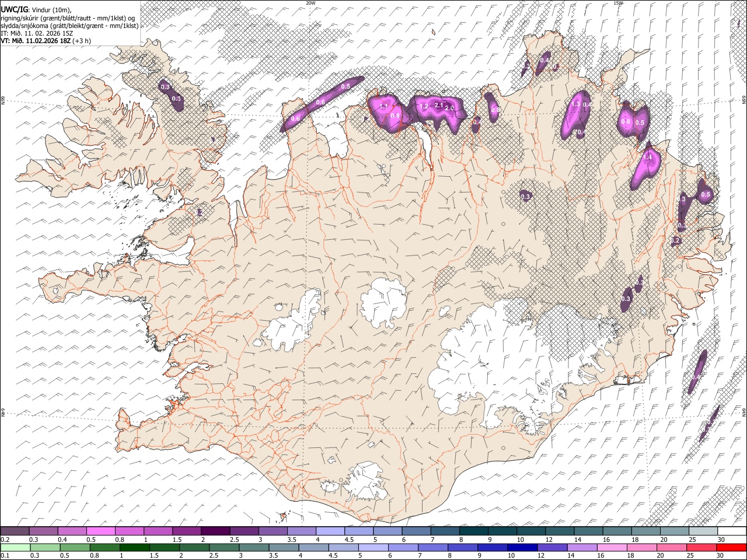Click the '0.8' value beside the northeast '0.5'

pyautogui.click(x=626, y=122)
